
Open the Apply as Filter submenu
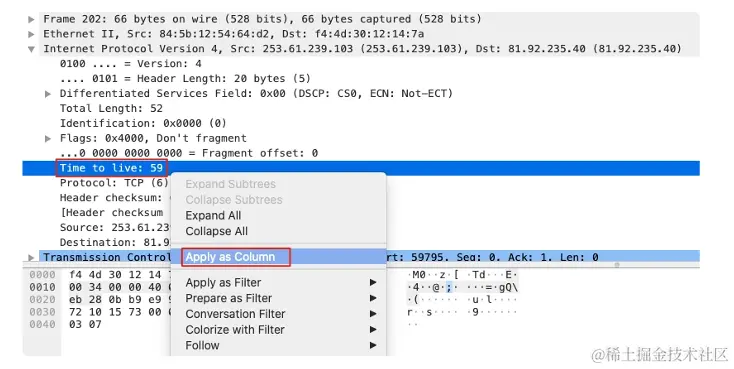[279, 282]
